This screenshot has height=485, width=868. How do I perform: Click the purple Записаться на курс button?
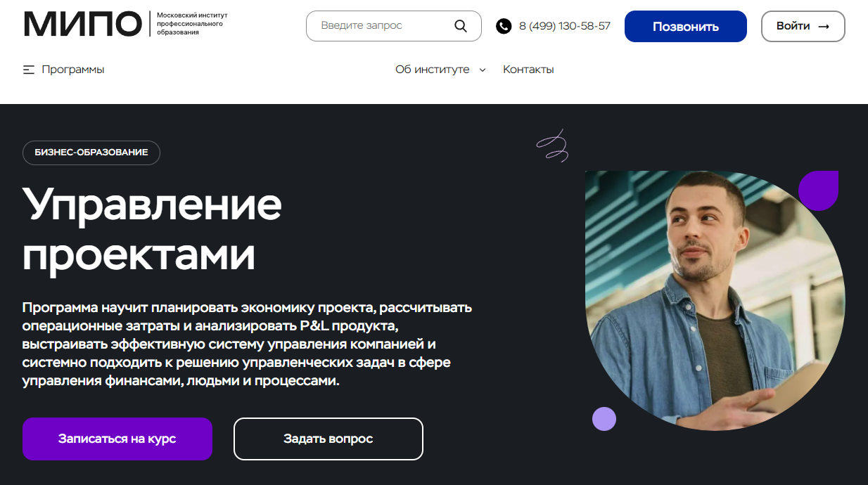[117, 439]
